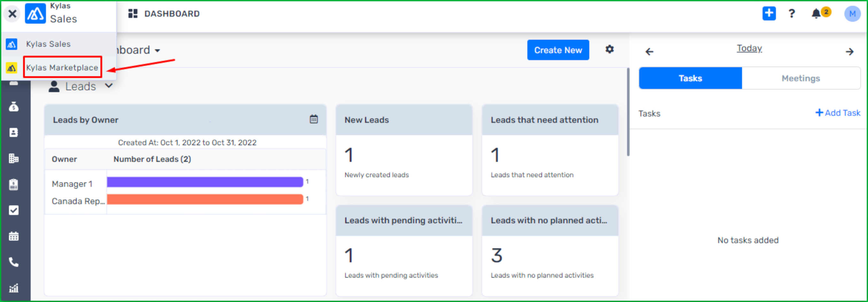
Task: Switch to the Meetings tab
Action: pos(800,78)
